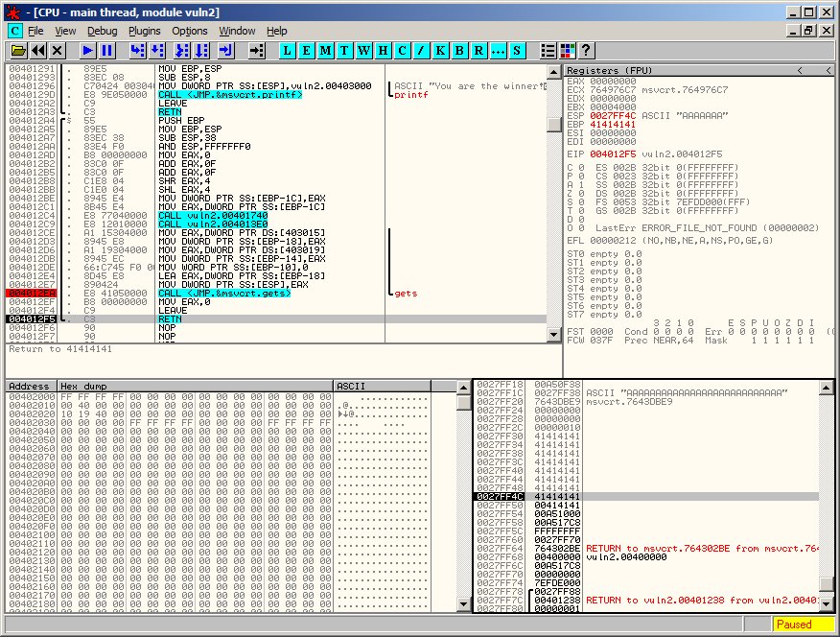Open Threads window with T button
The width and height of the screenshot is (840, 637).
[344, 50]
